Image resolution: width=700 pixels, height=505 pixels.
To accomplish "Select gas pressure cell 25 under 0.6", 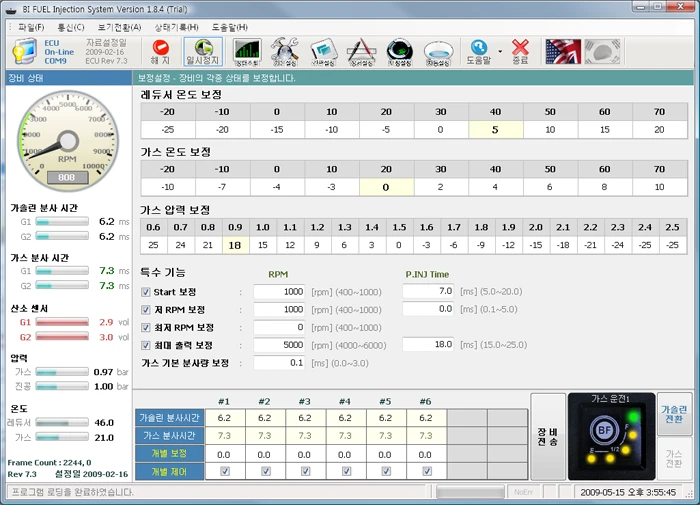I will coord(154,245).
